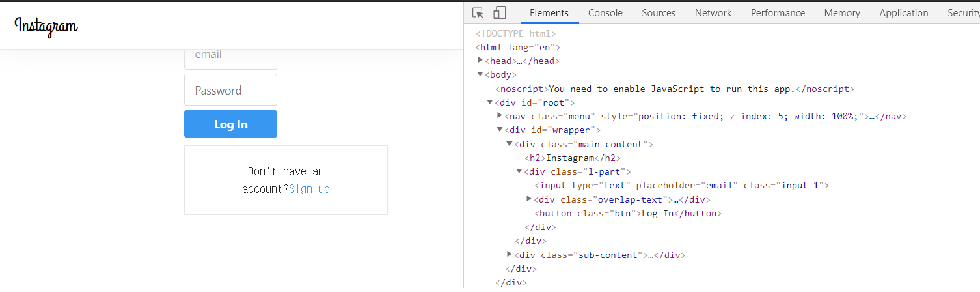Select the inspect element picker icon
Viewport: 980px width, 292px height.
478,13
